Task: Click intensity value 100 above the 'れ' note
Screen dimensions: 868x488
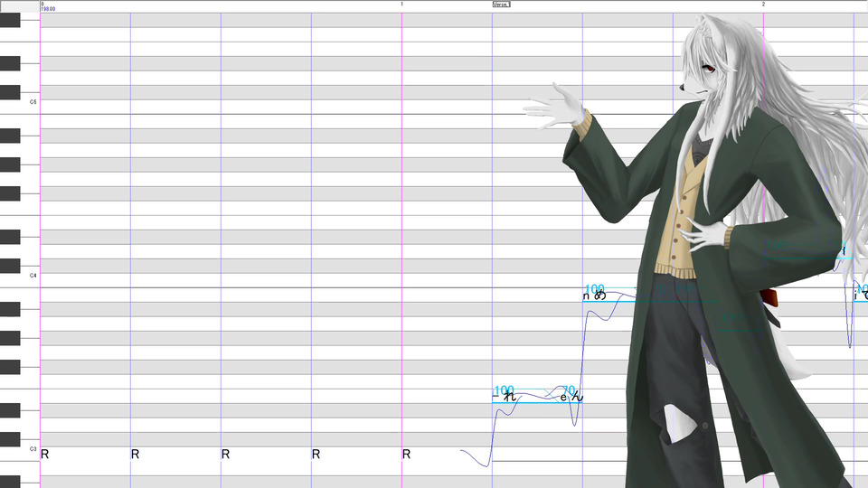Action: 505,390
